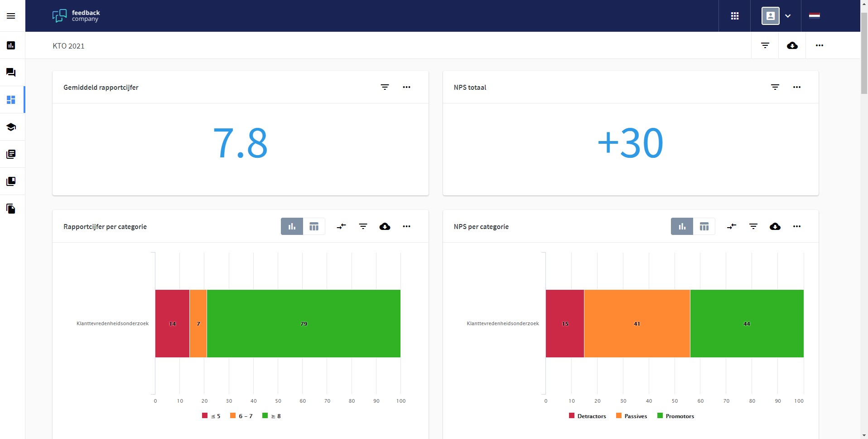The image size is (868, 439).
Task: Switch NPS per categorie to chart view
Action: (x=682, y=226)
